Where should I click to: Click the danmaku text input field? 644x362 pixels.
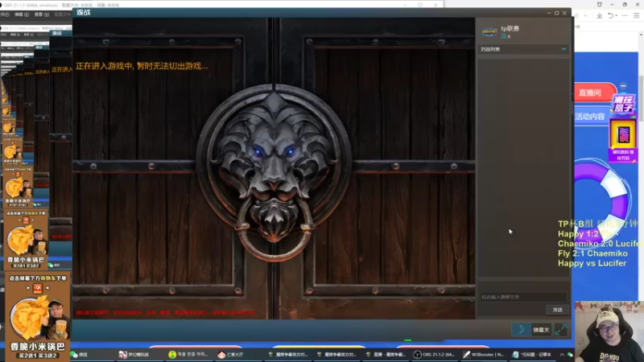pos(523,297)
